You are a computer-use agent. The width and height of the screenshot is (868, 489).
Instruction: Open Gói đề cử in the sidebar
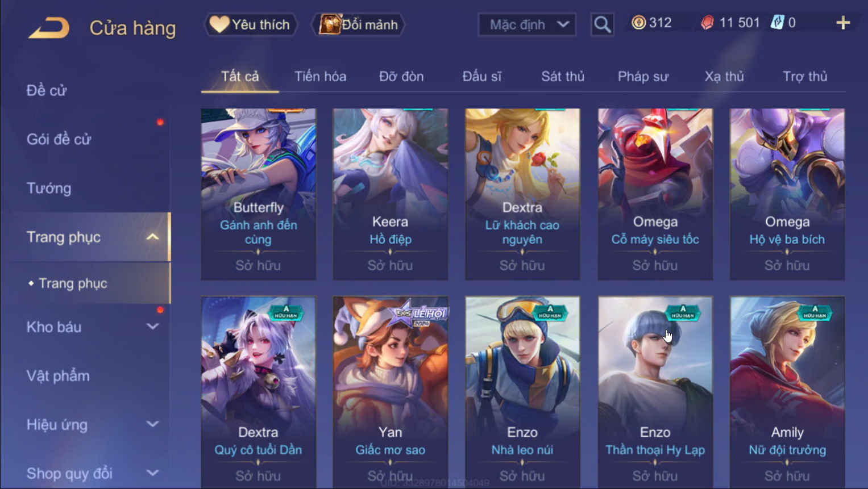coord(59,139)
